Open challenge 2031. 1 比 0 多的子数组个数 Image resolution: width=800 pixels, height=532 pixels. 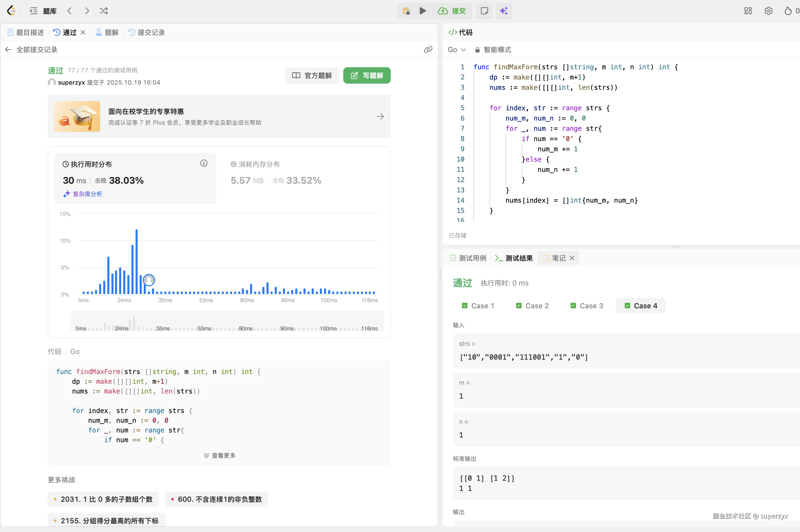pos(103,499)
